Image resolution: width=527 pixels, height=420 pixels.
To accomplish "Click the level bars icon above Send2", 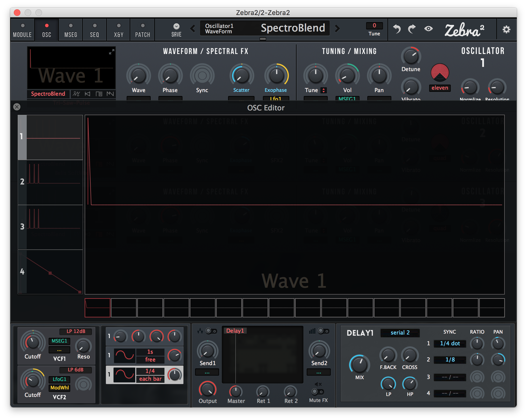I will (312, 331).
